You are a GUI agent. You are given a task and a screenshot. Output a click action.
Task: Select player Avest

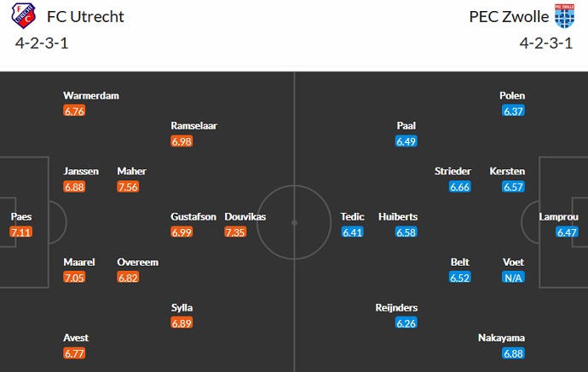[x=76, y=338]
